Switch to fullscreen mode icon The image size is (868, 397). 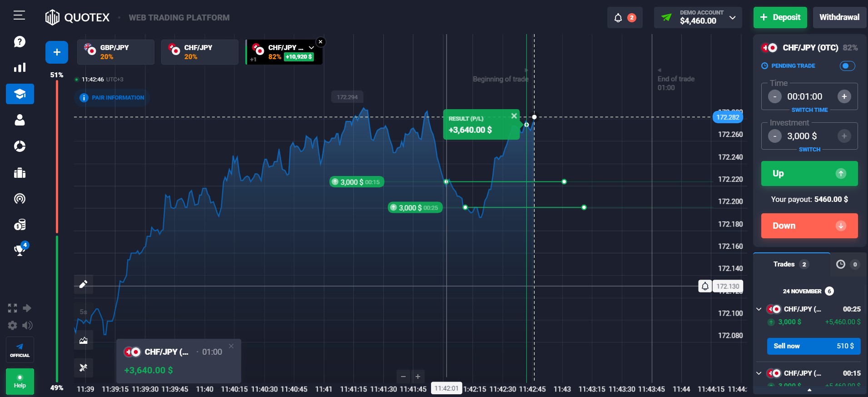(x=12, y=308)
